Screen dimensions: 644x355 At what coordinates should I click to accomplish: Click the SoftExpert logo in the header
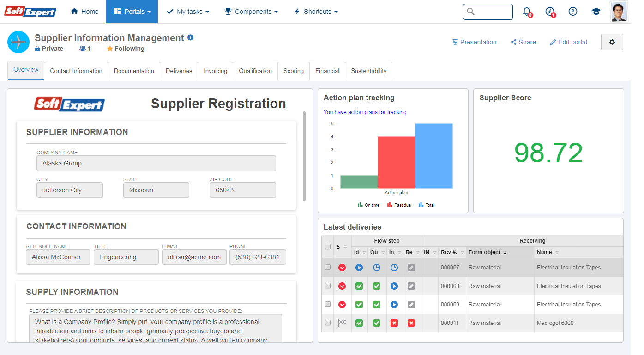pos(30,12)
